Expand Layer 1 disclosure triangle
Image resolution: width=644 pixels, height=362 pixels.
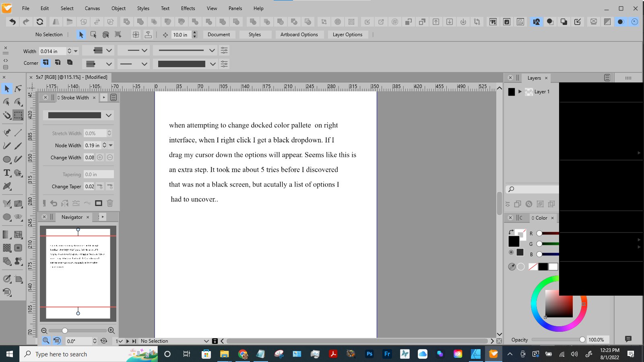pyautogui.click(x=520, y=92)
